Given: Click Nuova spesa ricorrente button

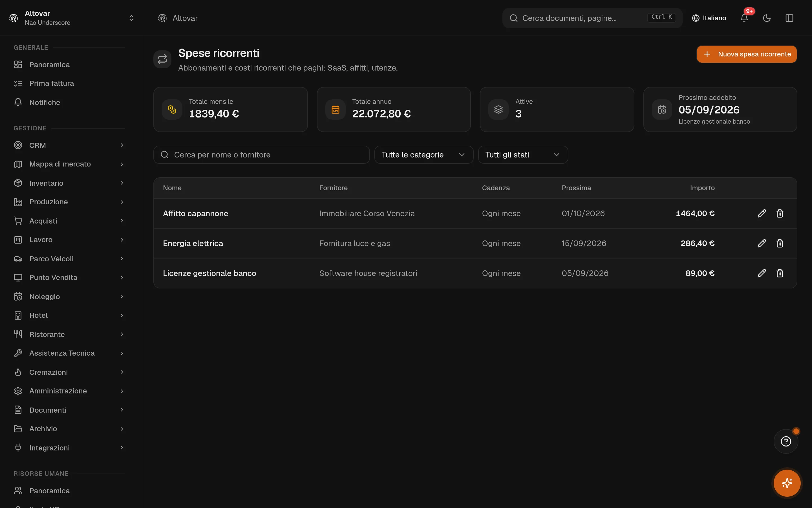Looking at the screenshot, I should pos(747,54).
